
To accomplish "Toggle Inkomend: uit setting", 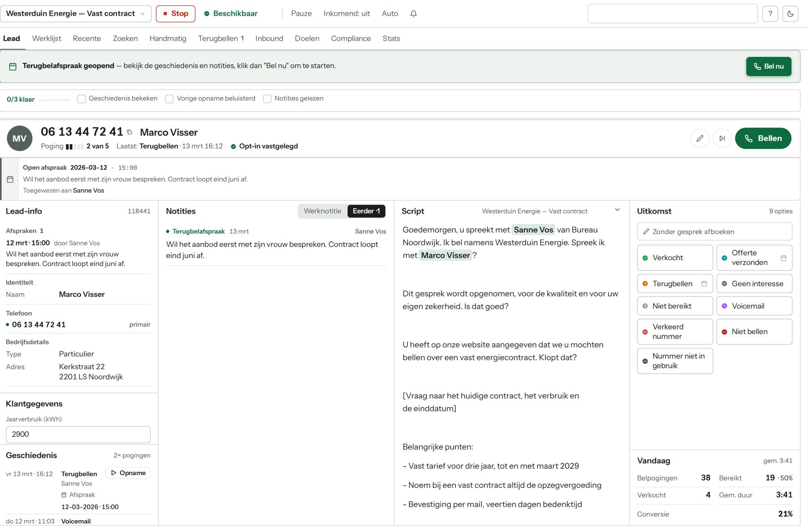I will [347, 13].
